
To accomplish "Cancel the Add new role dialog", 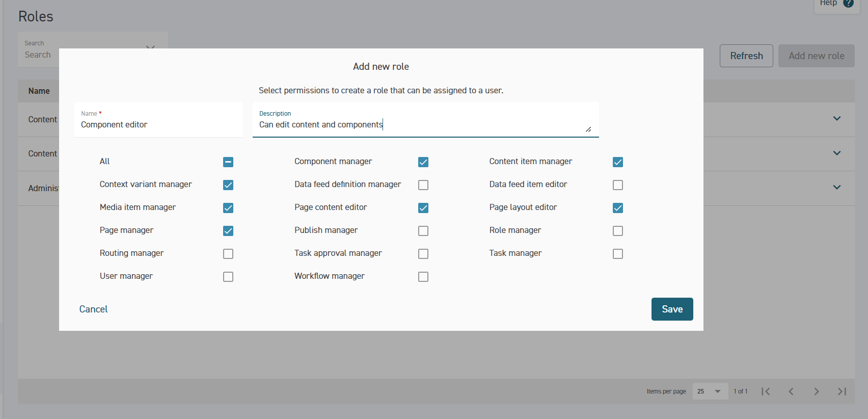I will pos(93,309).
